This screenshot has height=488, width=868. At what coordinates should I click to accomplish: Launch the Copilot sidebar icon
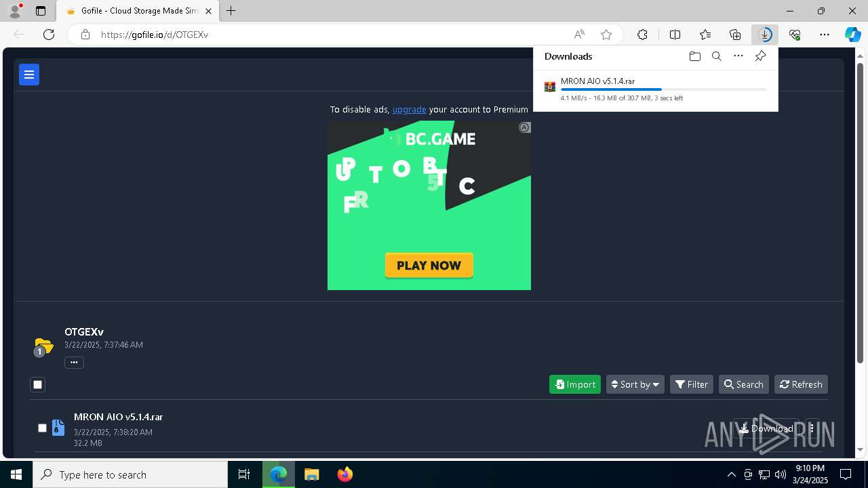coord(852,35)
